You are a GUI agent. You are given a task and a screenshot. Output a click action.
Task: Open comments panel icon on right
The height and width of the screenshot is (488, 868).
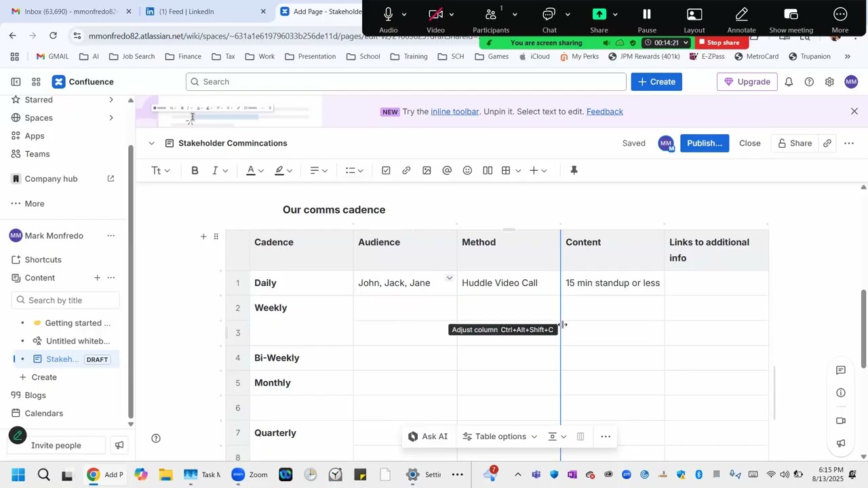click(x=841, y=371)
